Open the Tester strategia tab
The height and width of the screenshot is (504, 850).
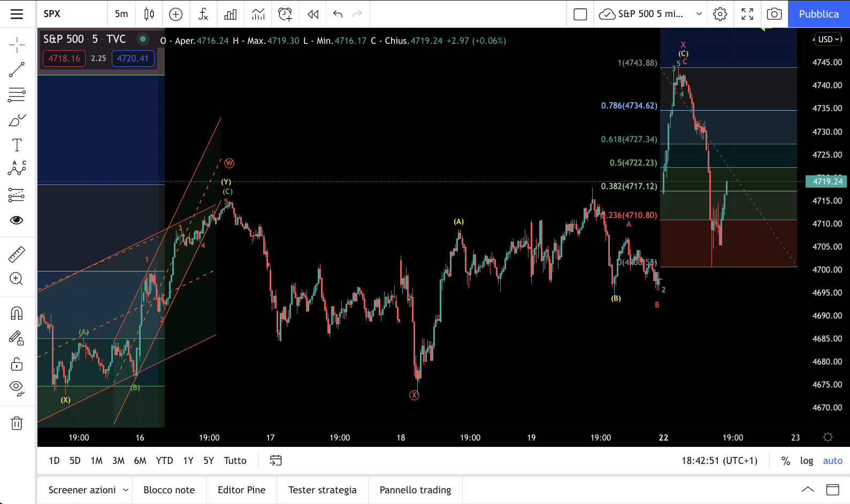323,490
